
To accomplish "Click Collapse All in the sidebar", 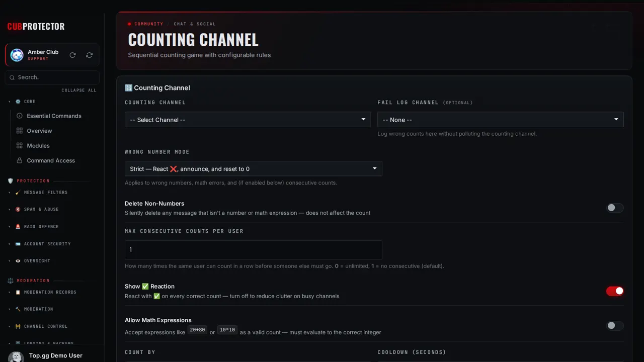I will 79,90.
